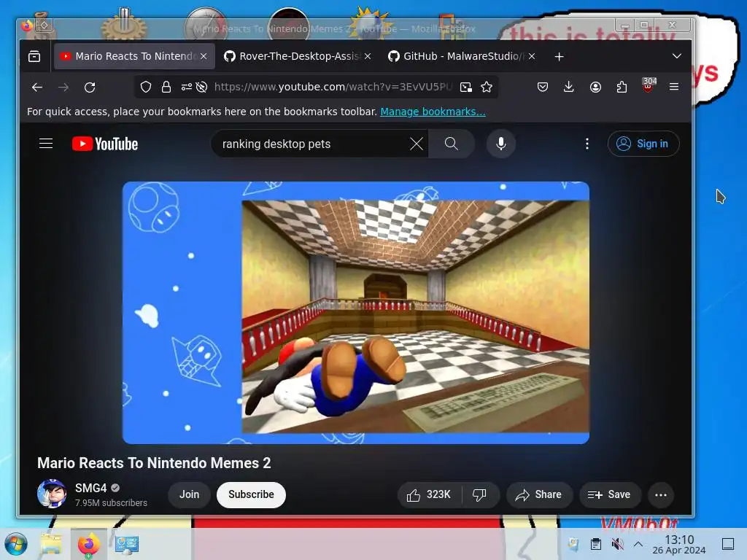747x560 pixels.
Task: Close the Mario Reacts YouTube tab
Action: (204, 56)
